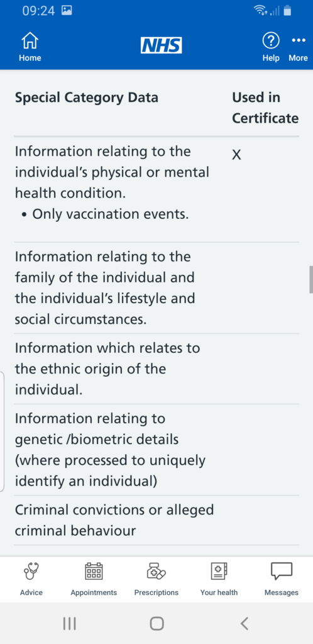
Task: Open the Help question mark icon
Action: [271, 41]
